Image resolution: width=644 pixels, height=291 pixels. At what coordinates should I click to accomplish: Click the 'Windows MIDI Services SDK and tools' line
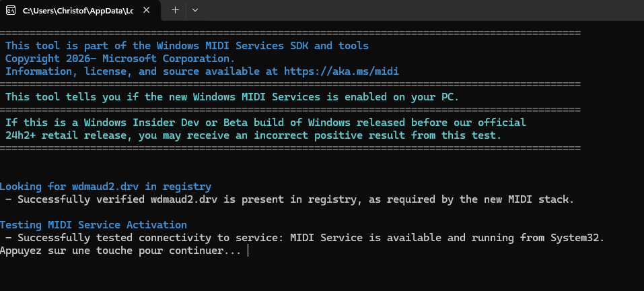(187, 46)
